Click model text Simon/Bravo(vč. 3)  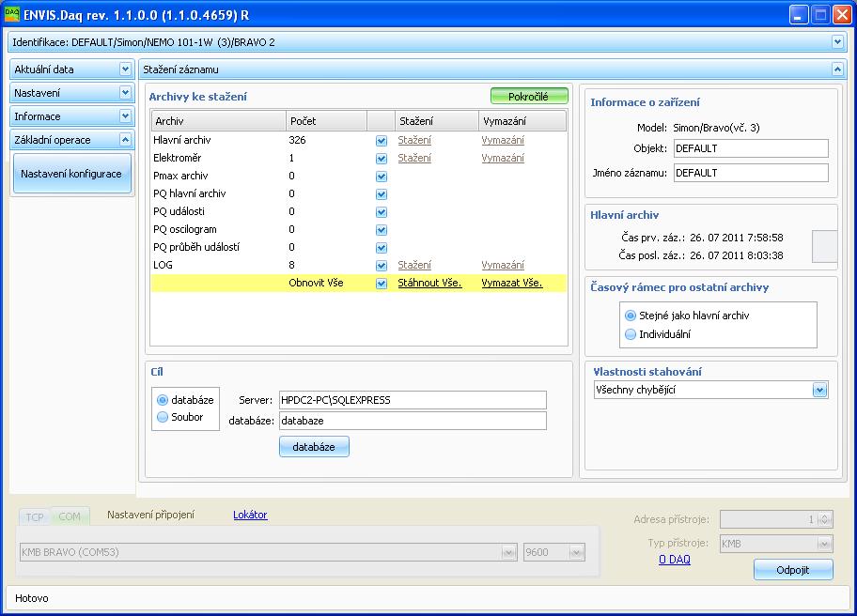pyautogui.click(x=717, y=128)
